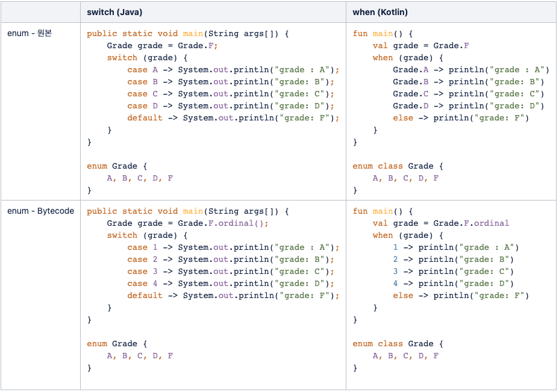Click "enum class Grade {" in the 원본 row
Screen dimensions: 559x392
tap(398, 166)
